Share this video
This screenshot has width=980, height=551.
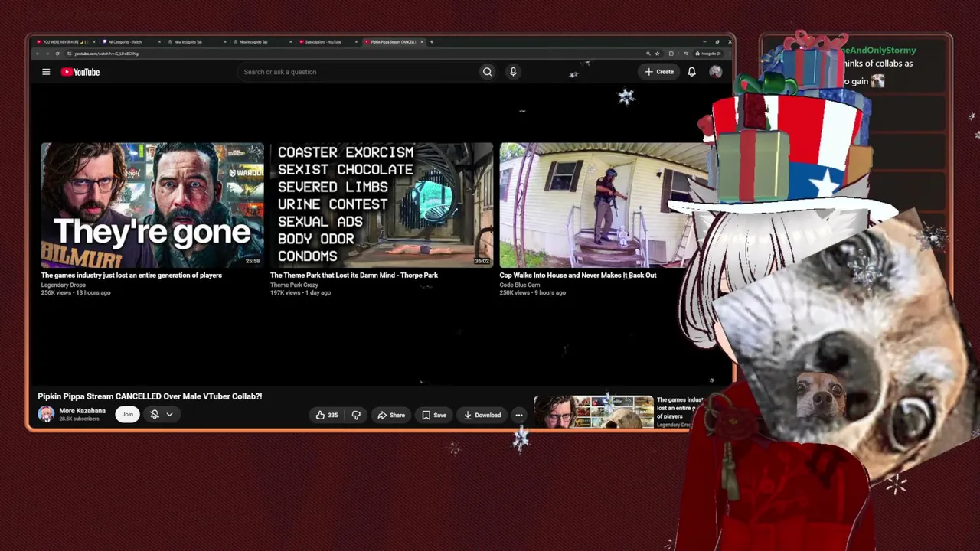(x=391, y=415)
